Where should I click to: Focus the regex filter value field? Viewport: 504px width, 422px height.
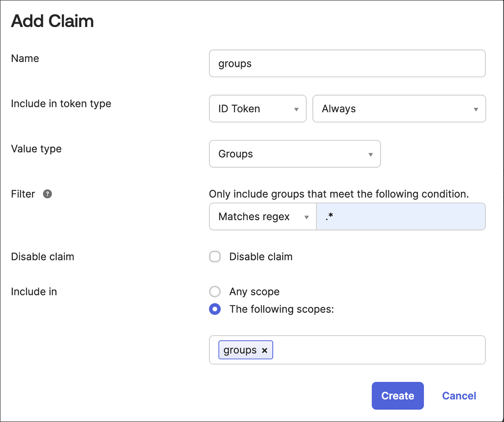pos(400,217)
